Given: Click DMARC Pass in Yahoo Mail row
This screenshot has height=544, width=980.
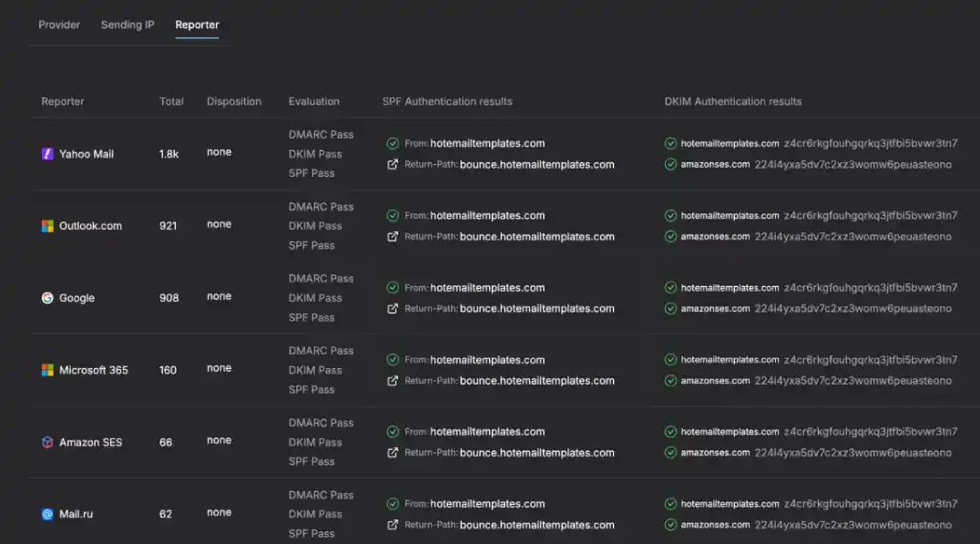Looking at the screenshot, I should point(321,135).
